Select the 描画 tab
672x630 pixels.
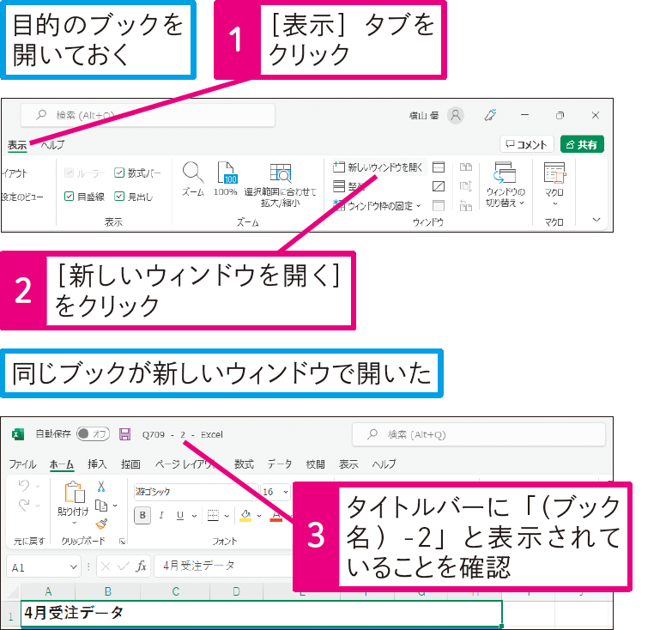click(x=130, y=464)
